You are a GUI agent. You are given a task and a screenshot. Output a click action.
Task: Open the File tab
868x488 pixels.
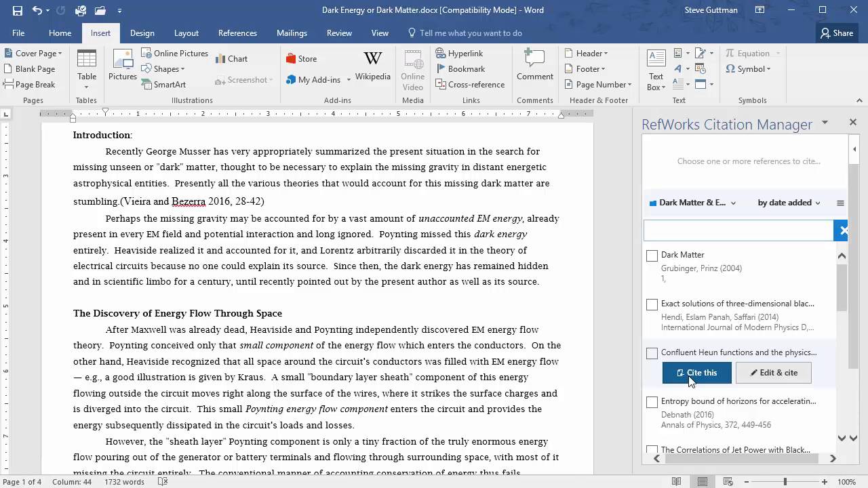(18, 33)
